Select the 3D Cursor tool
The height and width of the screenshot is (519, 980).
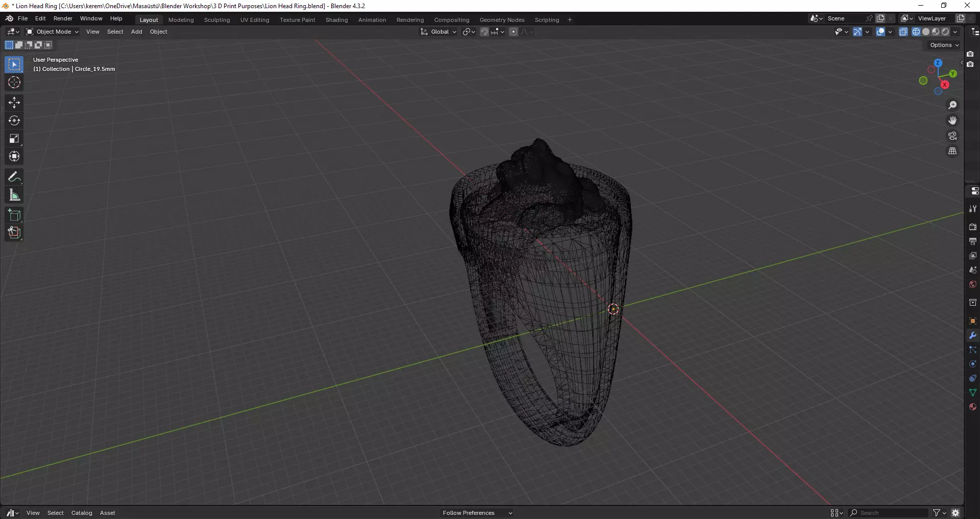tap(14, 82)
